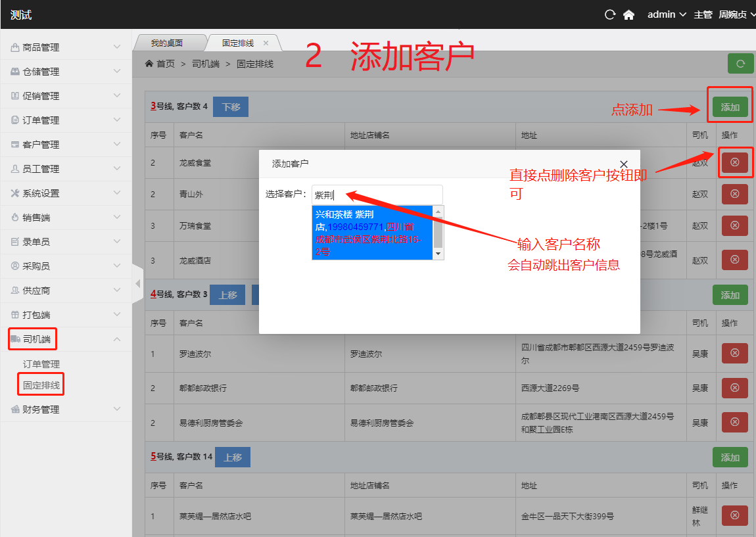Click the refresh icon in top header
Image resolution: width=756 pixels, height=537 pixels.
point(610,14)
